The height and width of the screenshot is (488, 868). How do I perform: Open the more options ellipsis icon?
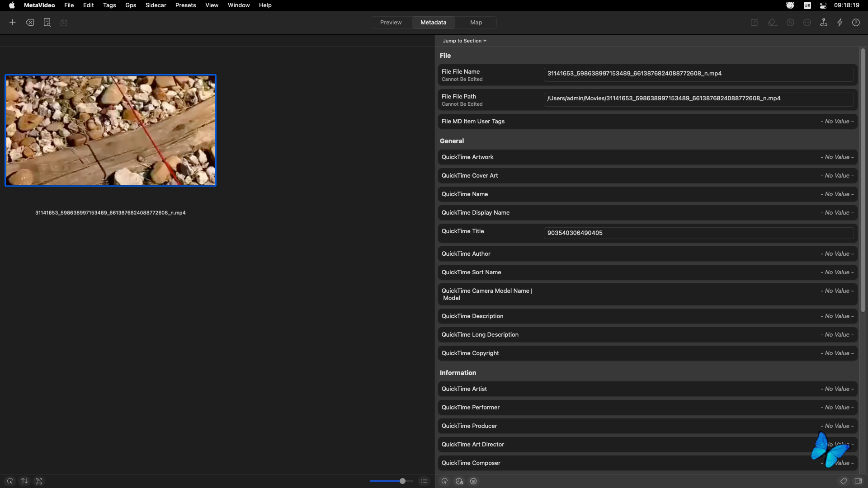(807, 22)
